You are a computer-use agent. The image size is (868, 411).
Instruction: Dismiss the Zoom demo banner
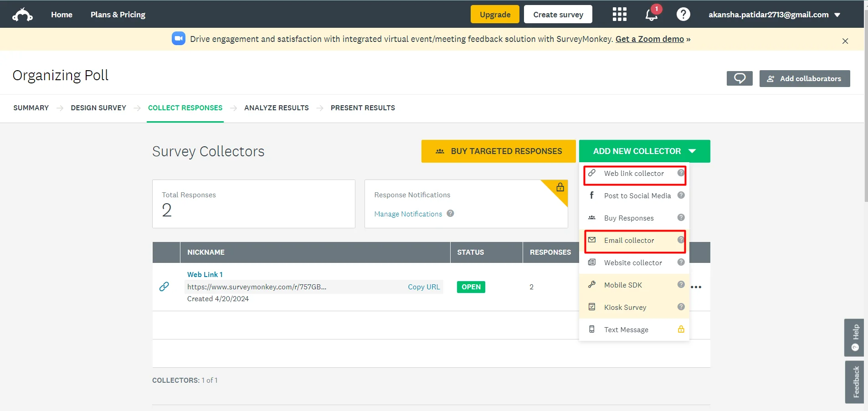(845, 41)
